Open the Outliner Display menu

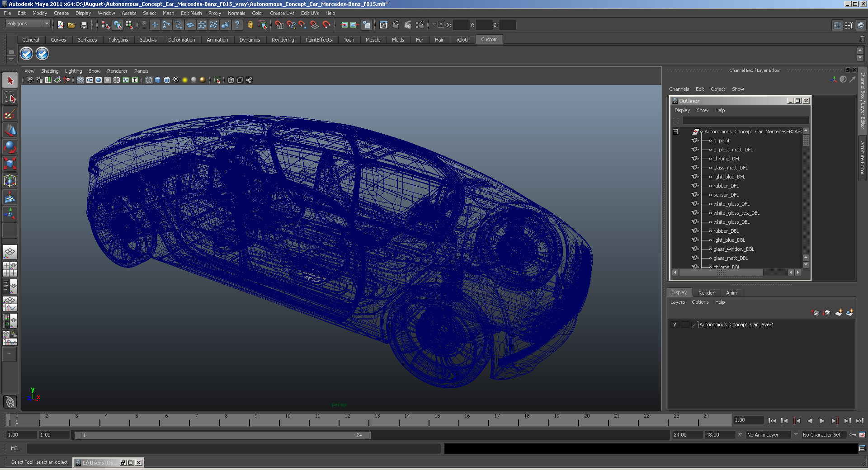click(682, 110)
